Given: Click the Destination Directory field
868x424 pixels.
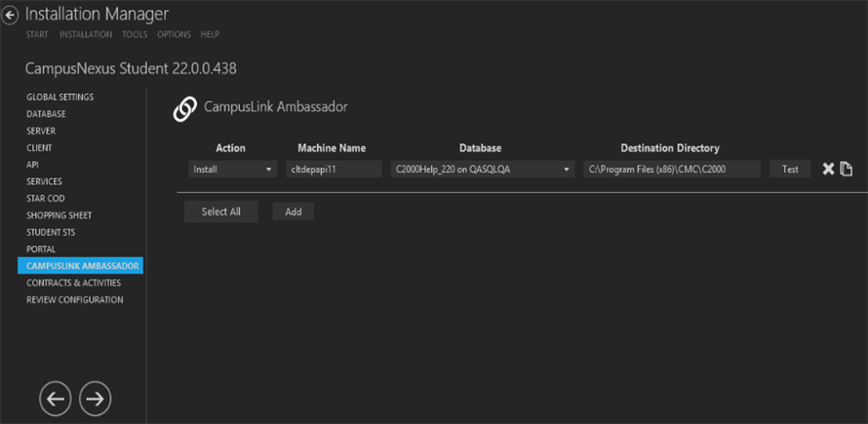Looking at the screenshot, I should pos(672,170).
